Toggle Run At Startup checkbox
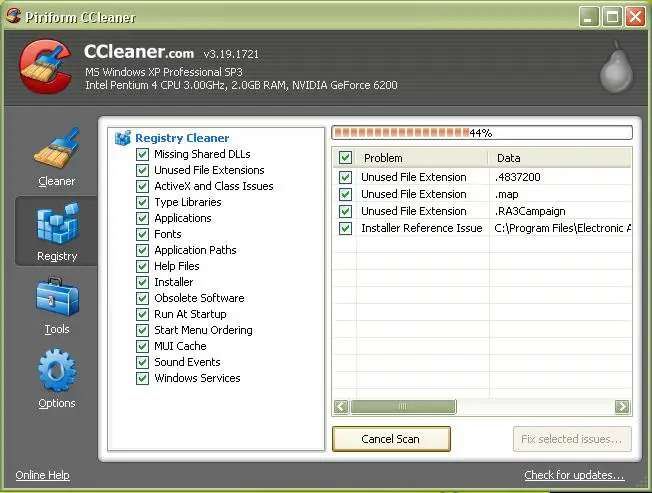 [x=142, y=314]
